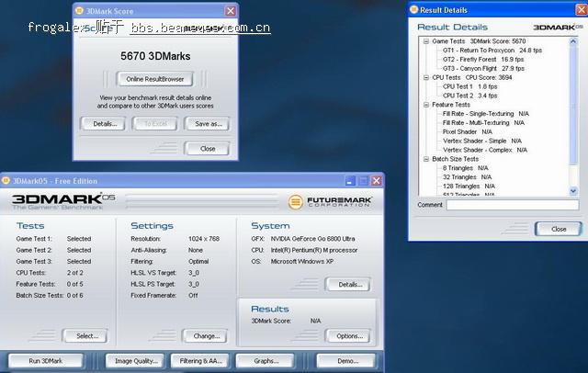
Task: Click 3DMARK05 logo in Result Details
Action: tap(558, 27)
